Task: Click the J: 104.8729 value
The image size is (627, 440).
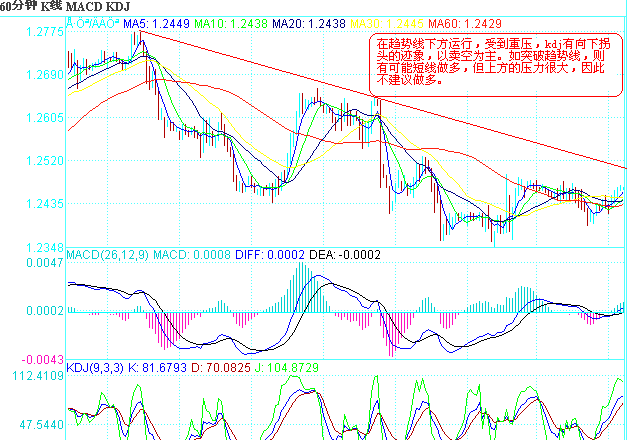Action: (x=287, y=368)
